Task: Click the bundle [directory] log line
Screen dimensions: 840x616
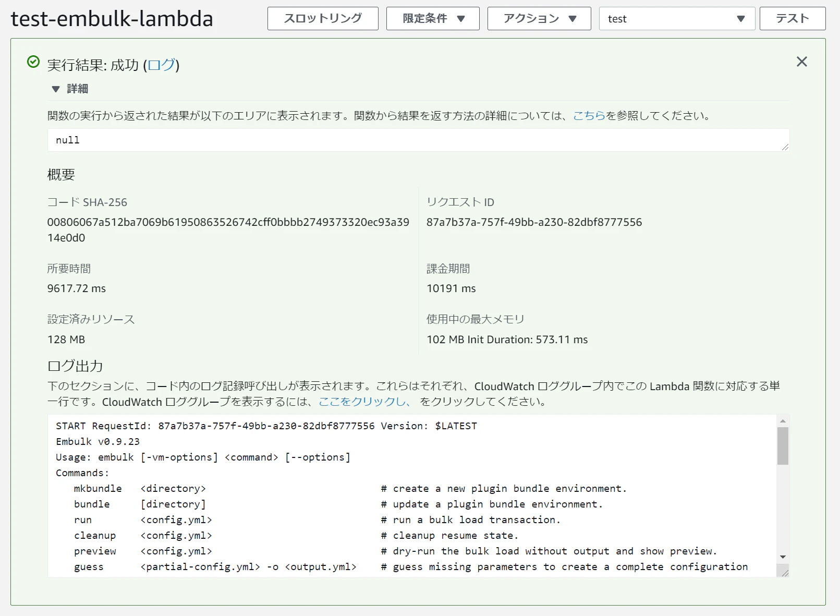Action: point(338,504)
